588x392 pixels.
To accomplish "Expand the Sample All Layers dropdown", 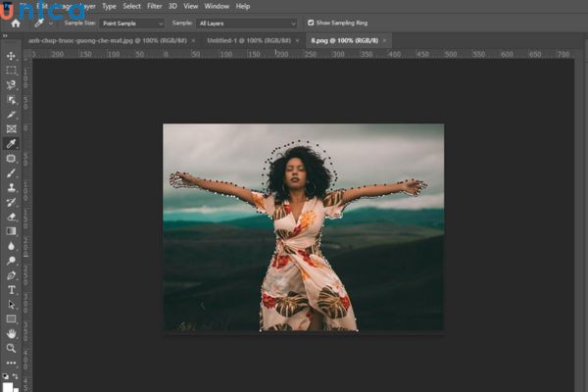I will click(x=247, y=23).
